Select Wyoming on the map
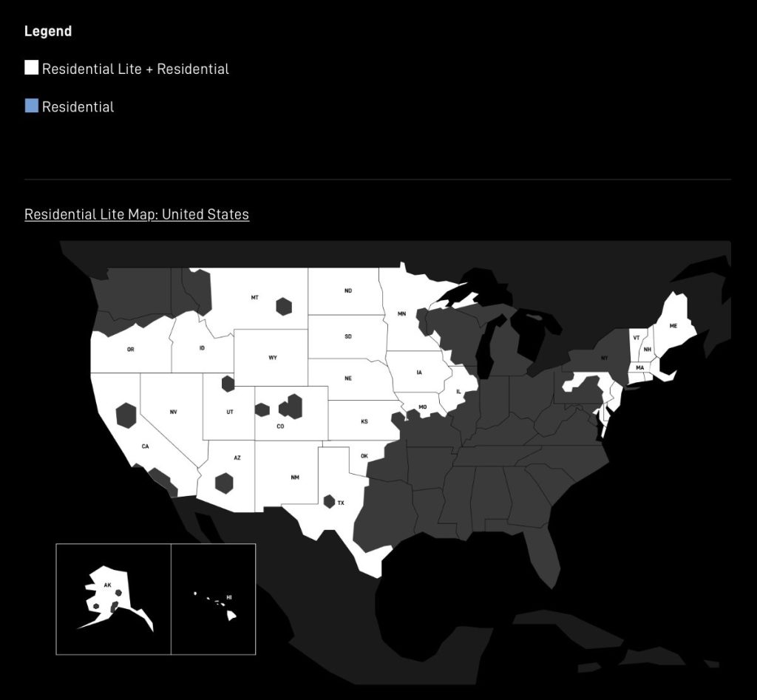The height and width of the screenshot is (700, 757). pos(272,358)
